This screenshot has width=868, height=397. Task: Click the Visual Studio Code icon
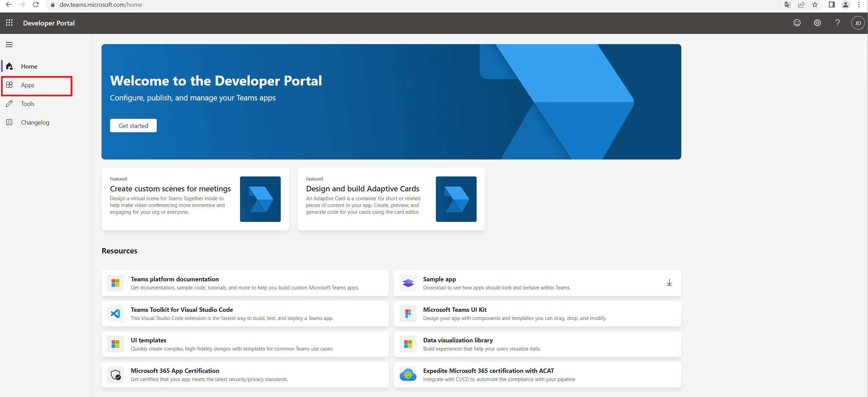115,314
